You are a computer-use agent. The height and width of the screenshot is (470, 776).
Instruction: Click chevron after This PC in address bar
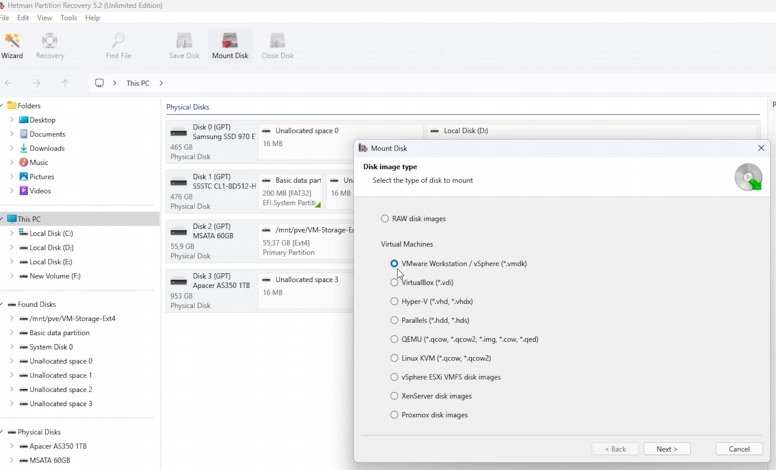161,83
